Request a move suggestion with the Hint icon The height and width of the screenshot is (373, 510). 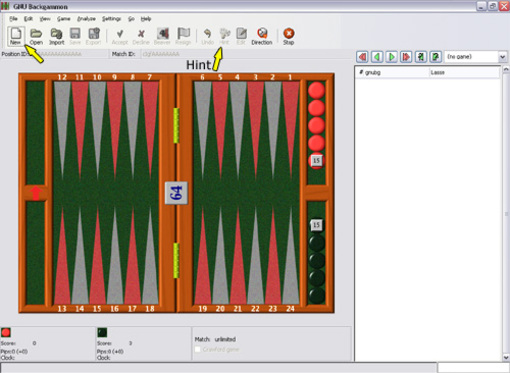tap(225, 36)
